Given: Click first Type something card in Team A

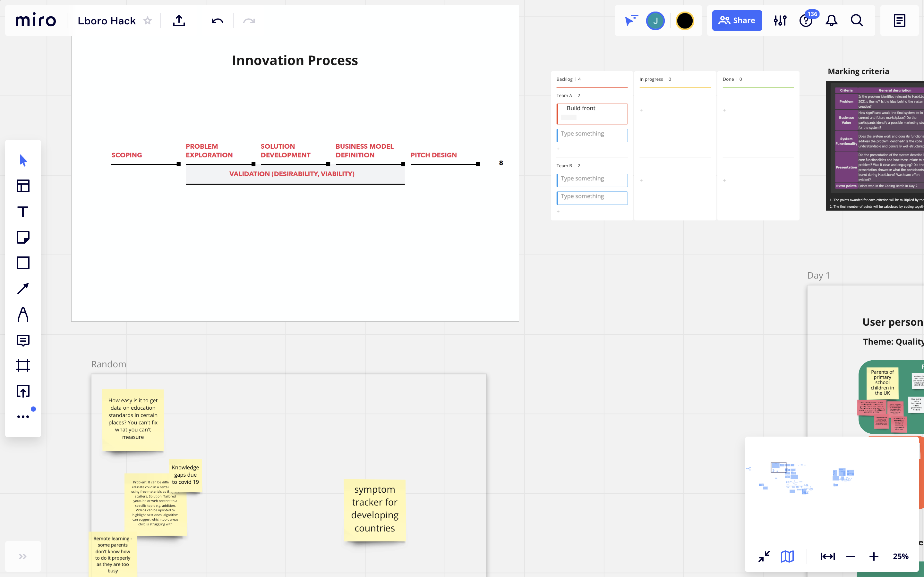Looking at the screenshot, I should click(592, 135).
